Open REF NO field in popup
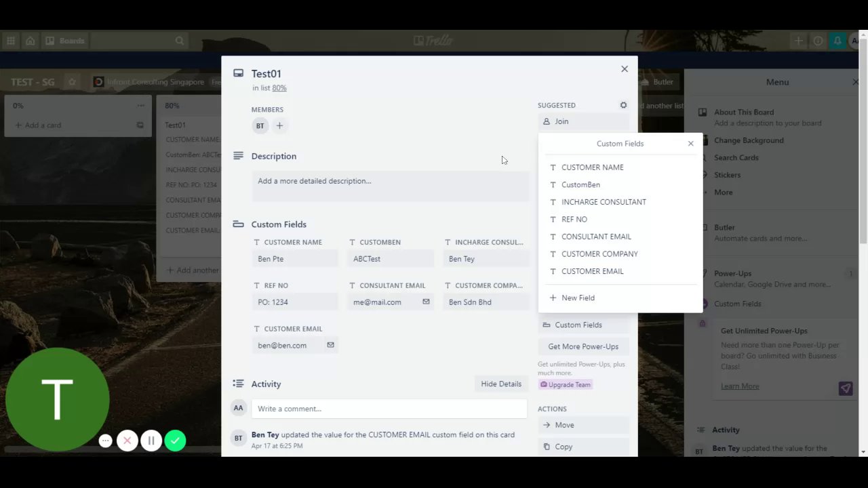 coord(620,219)
